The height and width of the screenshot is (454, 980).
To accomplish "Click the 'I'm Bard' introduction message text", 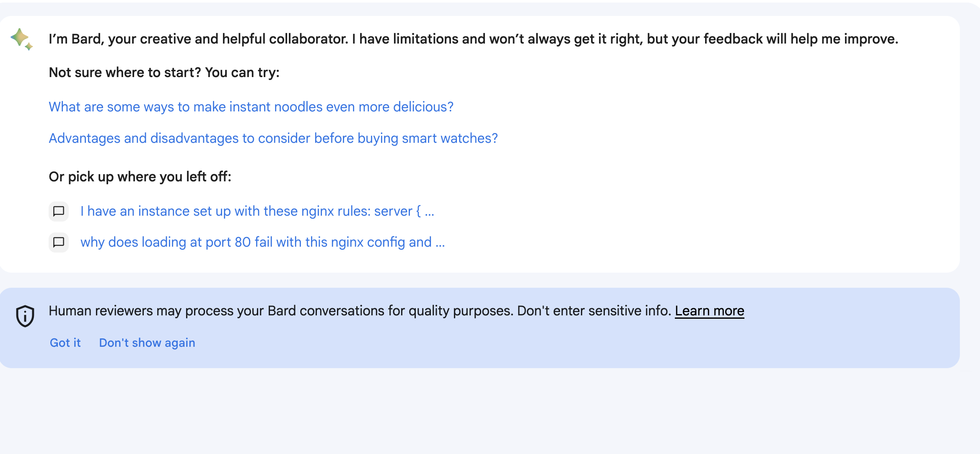I will 474,39.
